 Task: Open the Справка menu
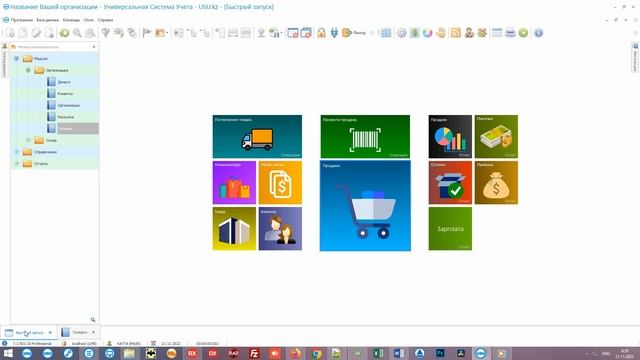coord(105,20)
